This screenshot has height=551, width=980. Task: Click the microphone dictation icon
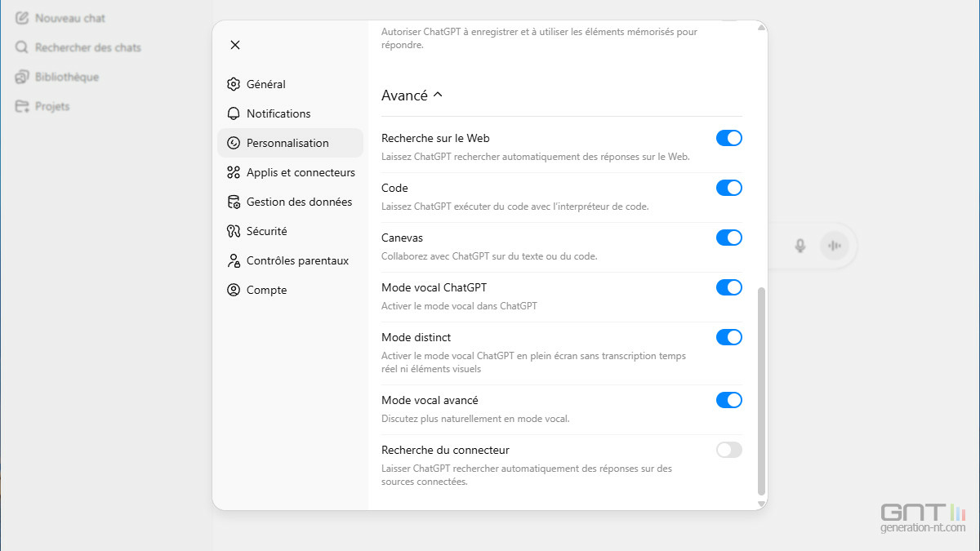pos(800,246)
